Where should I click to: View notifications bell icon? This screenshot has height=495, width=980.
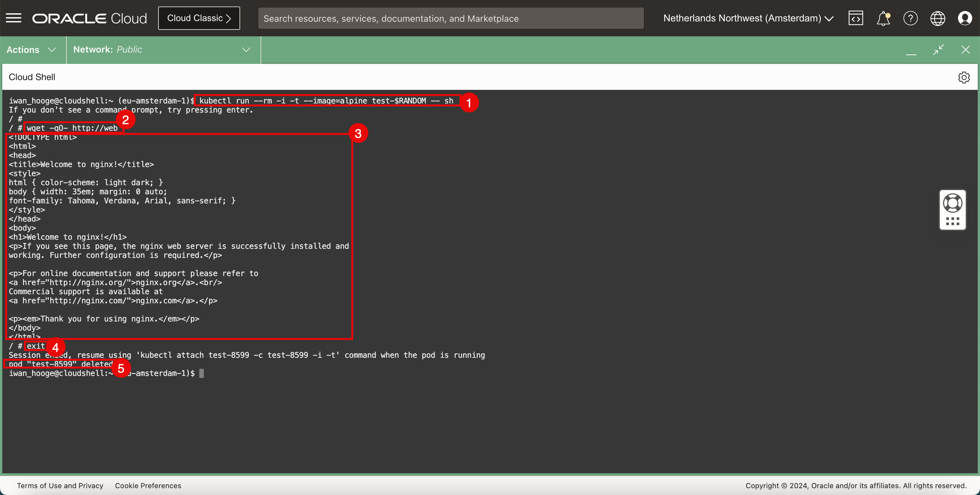click(x=883, y=18)
